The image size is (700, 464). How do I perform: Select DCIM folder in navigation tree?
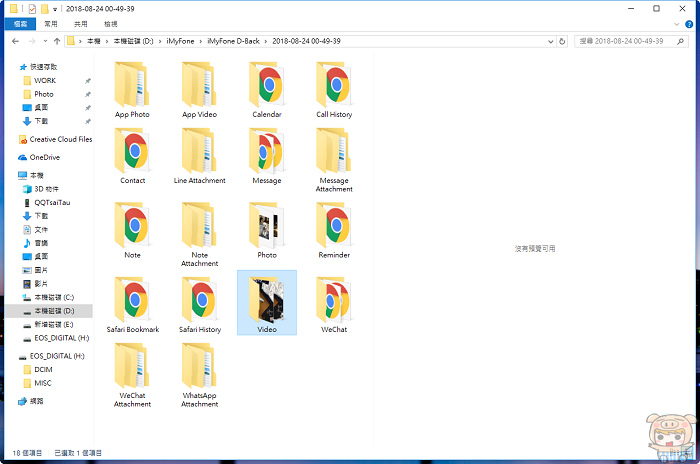coord(43,369)
